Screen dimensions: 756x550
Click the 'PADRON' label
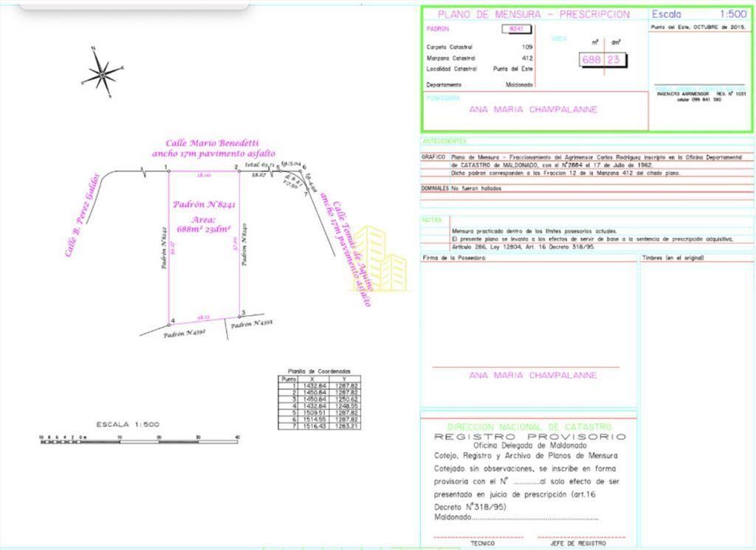pos(438,29)
